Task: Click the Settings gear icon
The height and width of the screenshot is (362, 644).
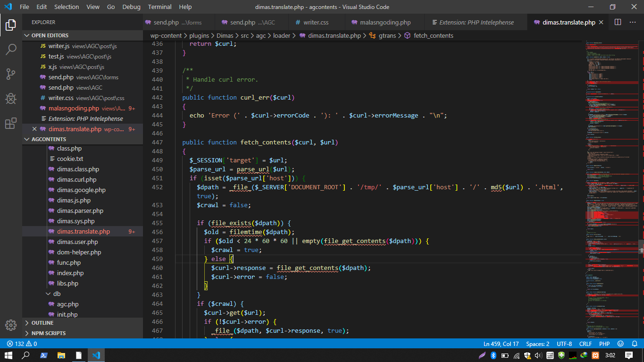Action: click(x=11, y=325)
